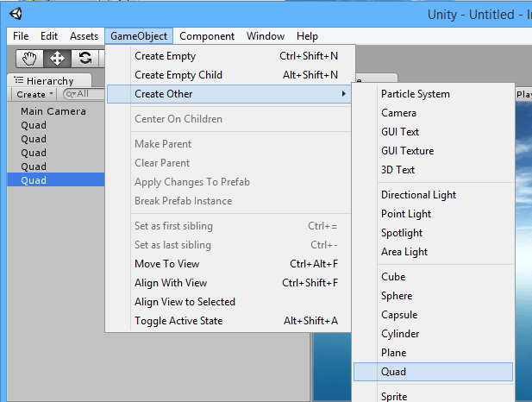
Task: Select Main Camera in Hierarchy
Action: [x=53, y=111]
